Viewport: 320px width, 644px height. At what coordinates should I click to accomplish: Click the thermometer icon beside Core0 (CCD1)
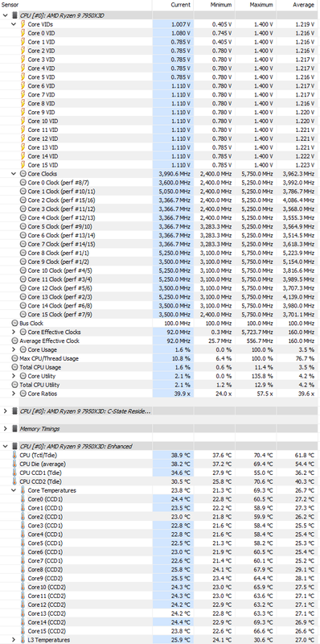point(23,499)
